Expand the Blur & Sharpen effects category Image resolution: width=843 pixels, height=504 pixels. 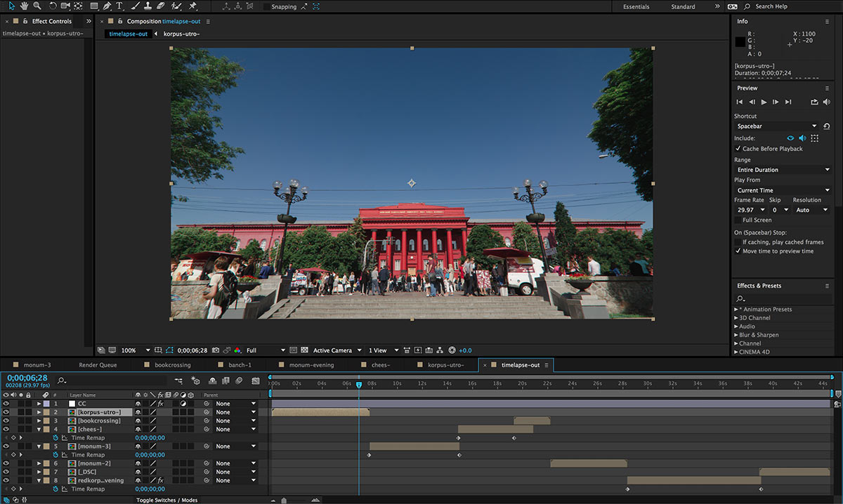736,335
